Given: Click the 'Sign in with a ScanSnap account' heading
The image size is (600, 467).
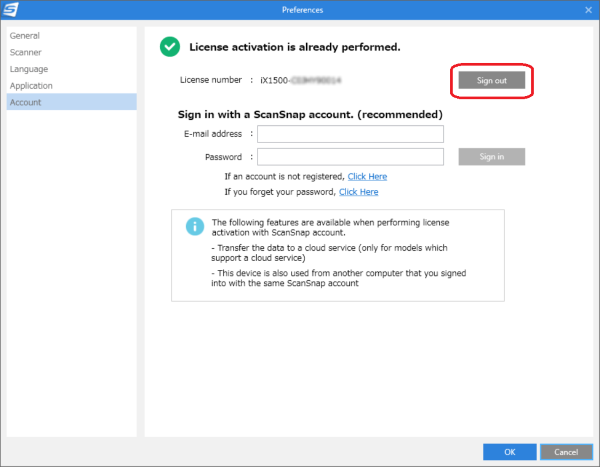Looking at the screenshot, I should coord(310,114).
